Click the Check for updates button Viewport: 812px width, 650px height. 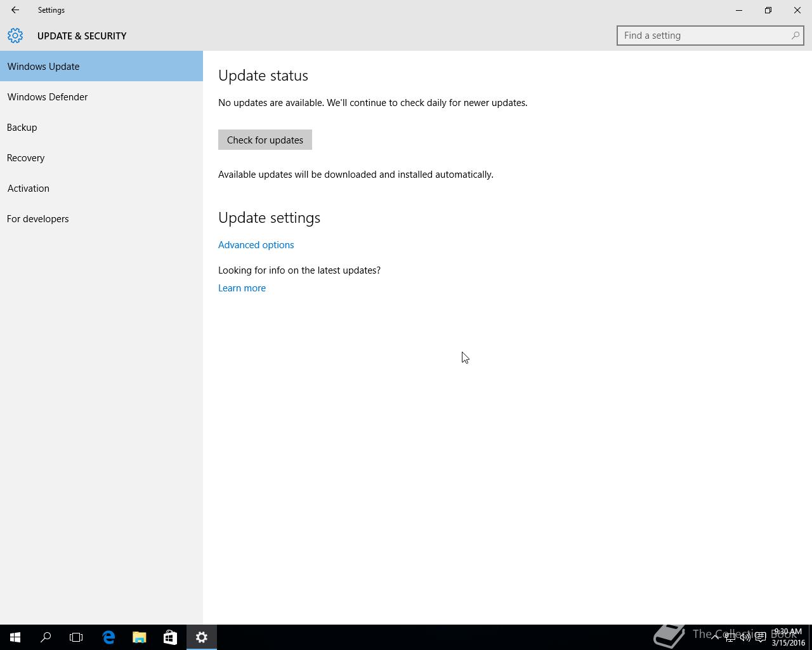(x=265, y=140)
